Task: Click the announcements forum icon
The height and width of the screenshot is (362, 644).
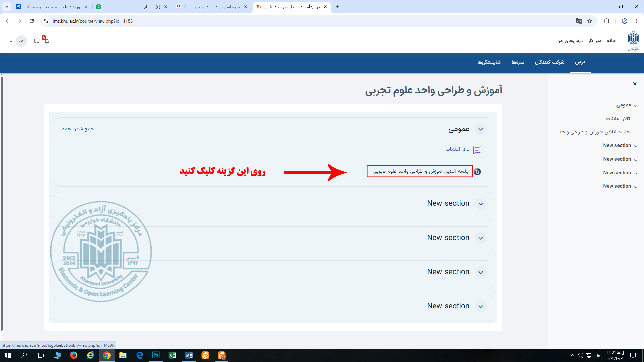Action: pyautogui.click(x=477, y=149)
